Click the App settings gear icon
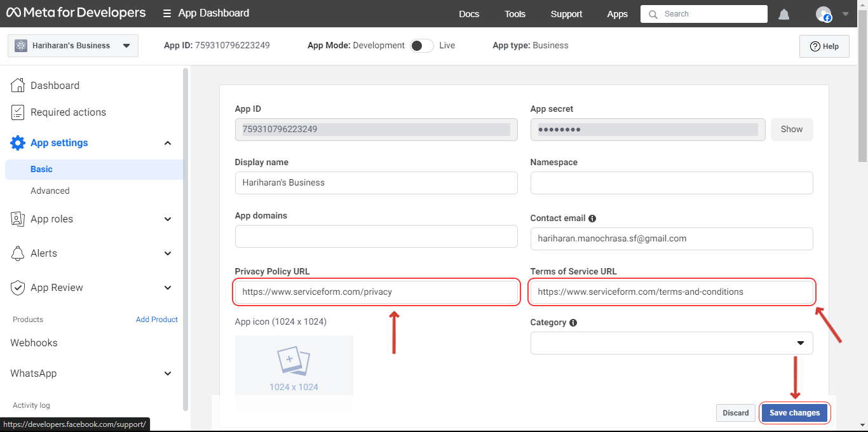The width and height of the screenshot is (868, 432). click(x=18, y=143)
